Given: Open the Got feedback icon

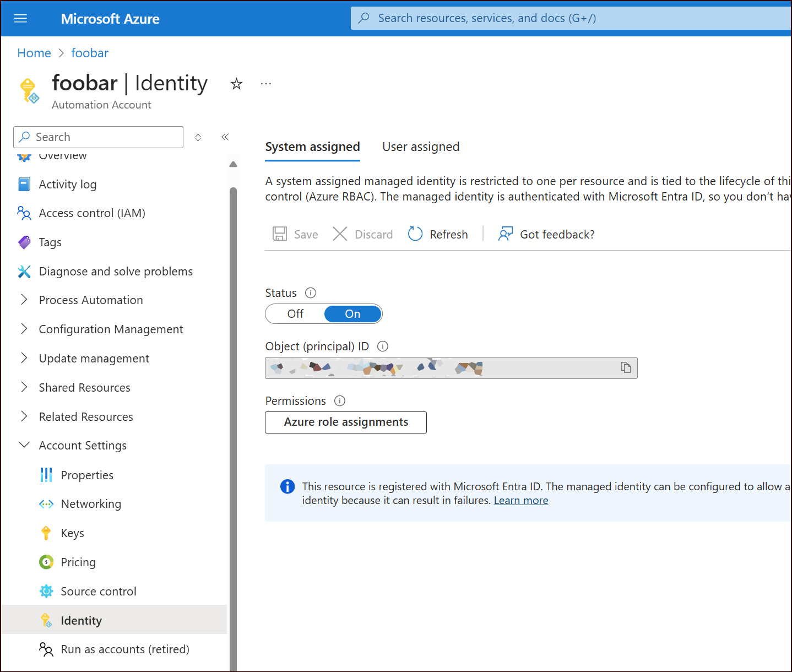Looking at the screenshot, I should [x=506, y=234].
